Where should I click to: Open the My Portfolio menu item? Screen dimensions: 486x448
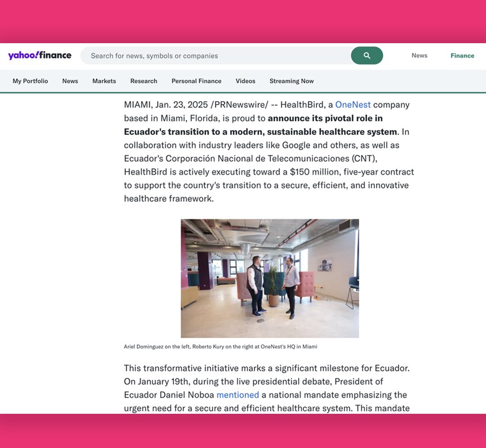[x=31, y=81]
